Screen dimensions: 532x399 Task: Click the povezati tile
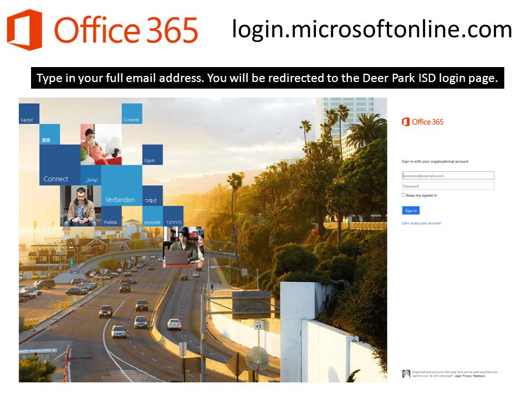pyautogui.click(x=152, y=217)
